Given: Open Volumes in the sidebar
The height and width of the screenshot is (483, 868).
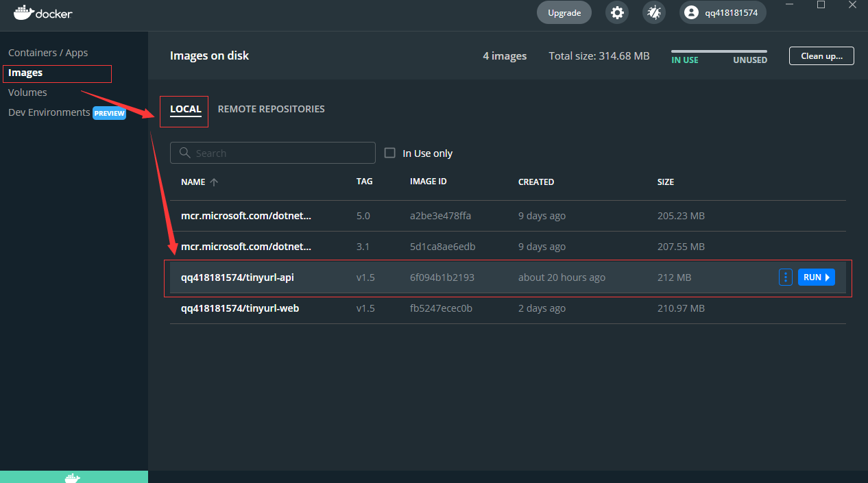Looking at the screenshot, I should tap(27, 92).
